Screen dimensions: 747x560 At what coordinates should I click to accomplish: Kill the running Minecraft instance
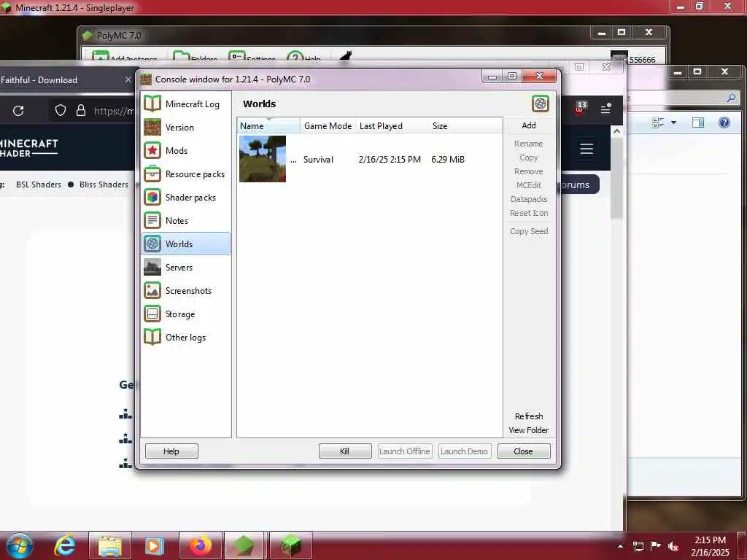click(345, 451)
